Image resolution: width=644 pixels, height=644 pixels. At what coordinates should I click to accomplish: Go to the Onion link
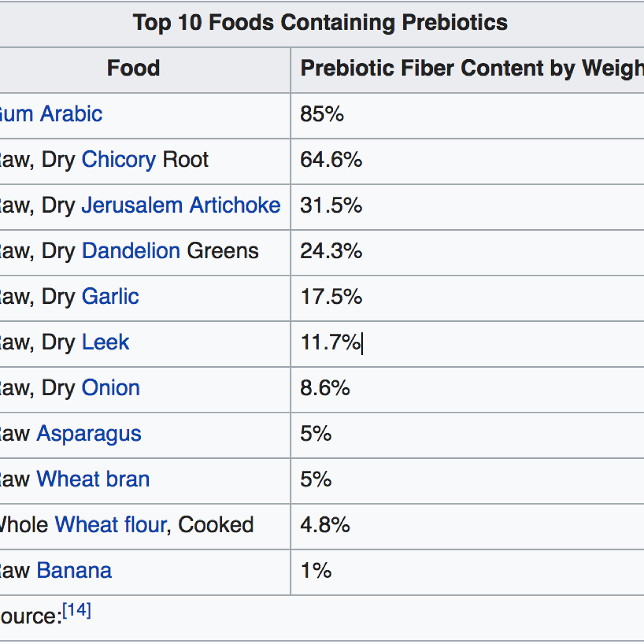tap(111, 388)
